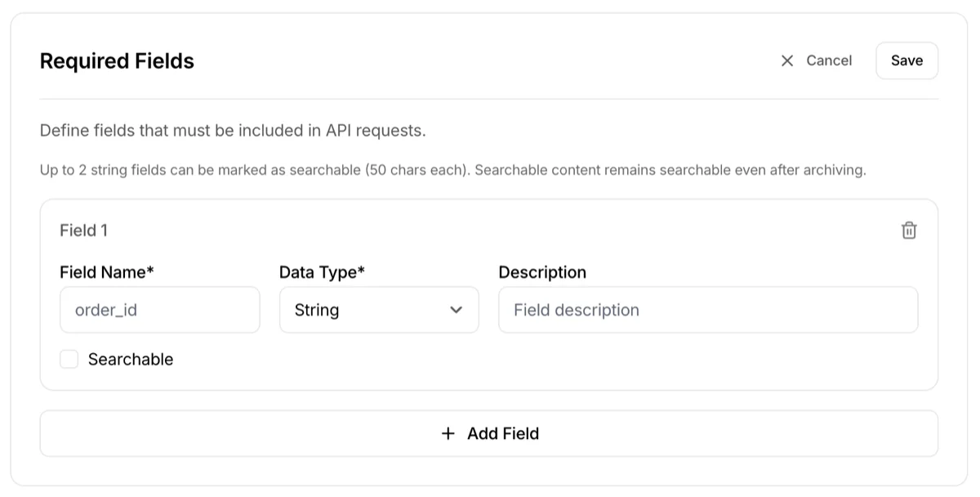The width and height of the screenshot is (980, 497).
Task: Click the Add Field button
Action: (489, 433)
